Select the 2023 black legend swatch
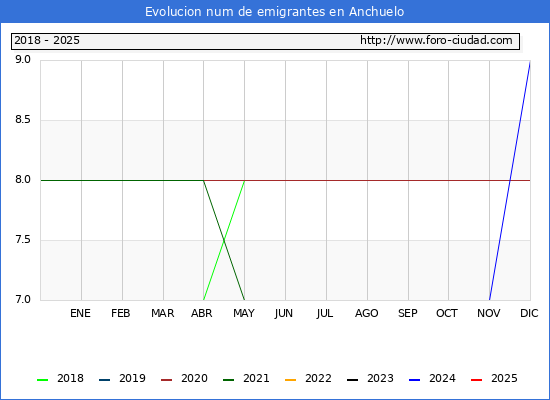The width and height of the screenshot is (550, 400). click(x=353, y=380)
